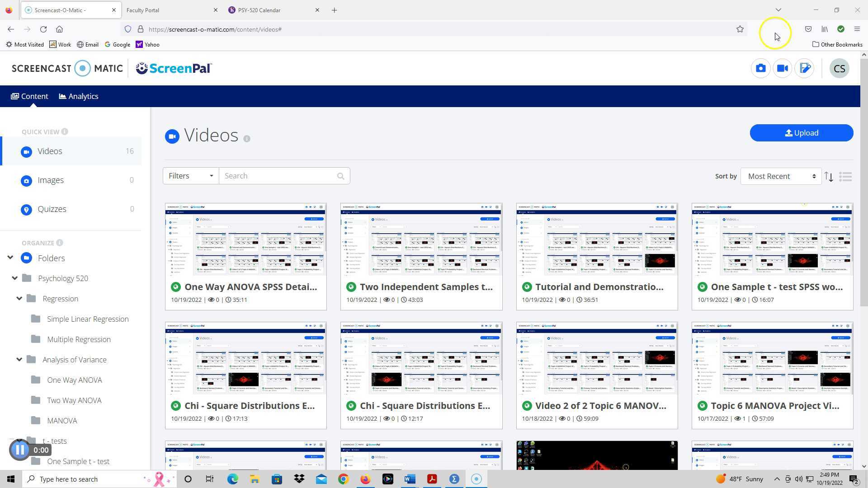Switch to list view layout
Viewport: 868px width, 488px height.
(x=845, y=176)
